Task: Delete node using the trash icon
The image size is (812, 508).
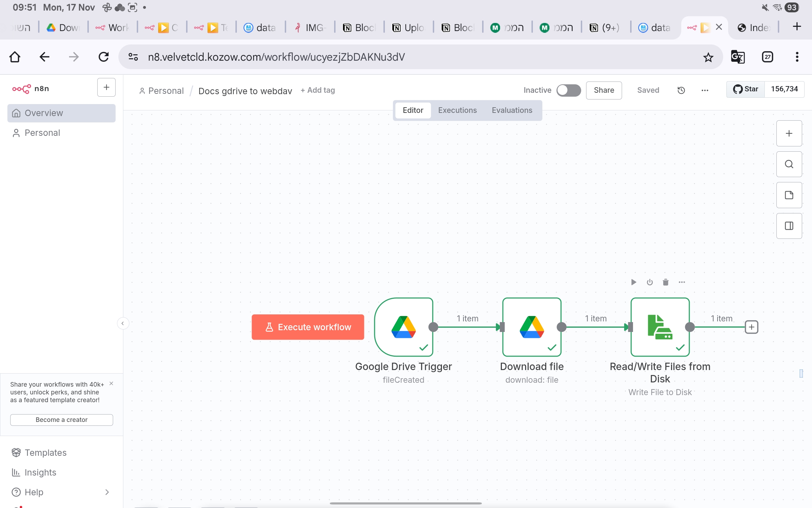Action: pos(665,282)
